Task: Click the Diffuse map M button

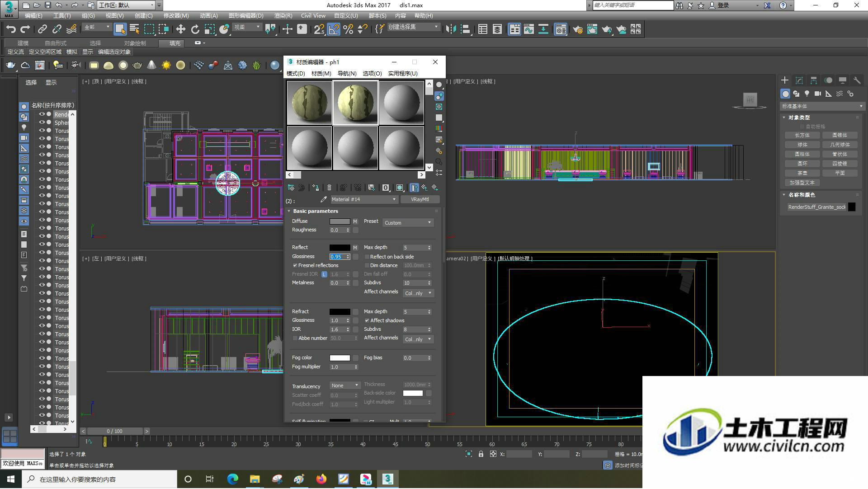Action: [355, 221]
